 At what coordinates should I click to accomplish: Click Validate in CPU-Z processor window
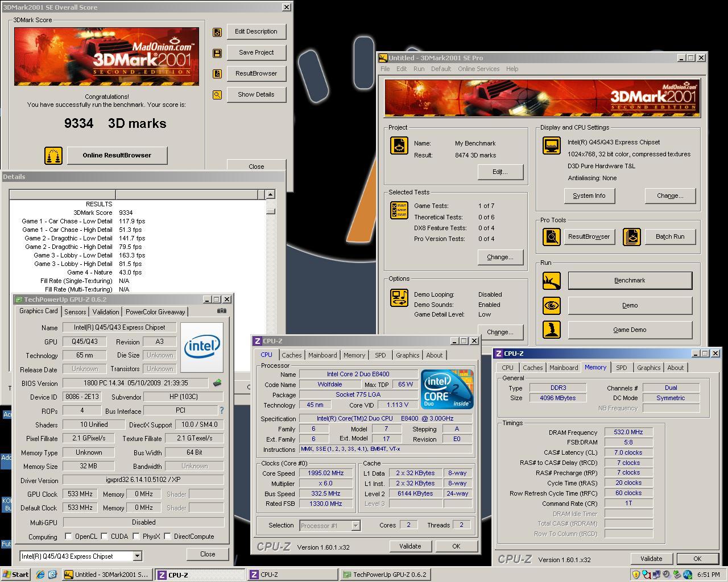(x=410, y=546)
